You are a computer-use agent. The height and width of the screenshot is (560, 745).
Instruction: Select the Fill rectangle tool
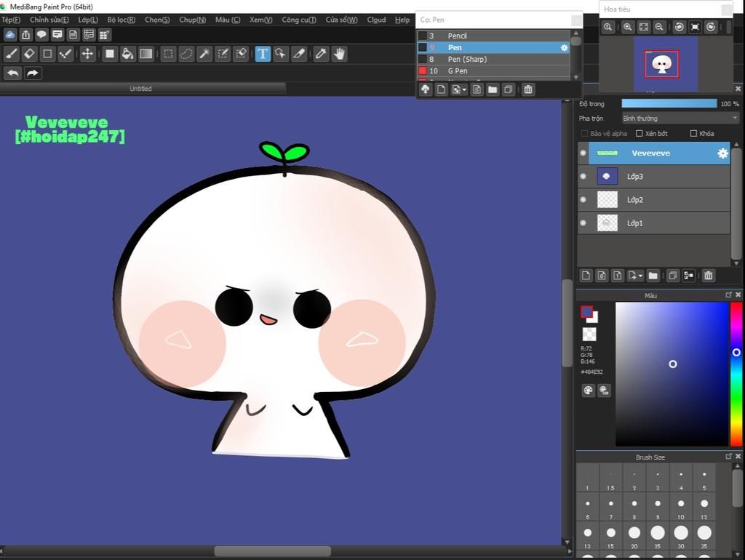tap(109, 54)
